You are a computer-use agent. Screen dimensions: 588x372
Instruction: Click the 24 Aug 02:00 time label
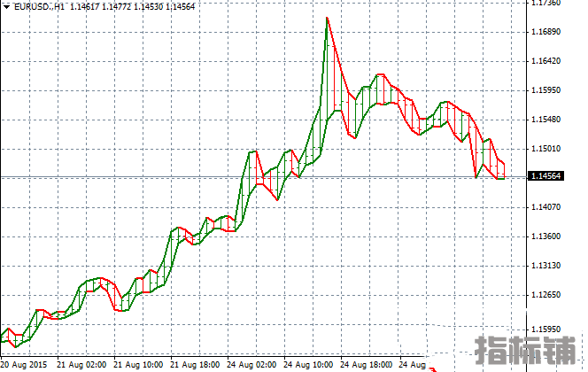click(x=252, y=364)
